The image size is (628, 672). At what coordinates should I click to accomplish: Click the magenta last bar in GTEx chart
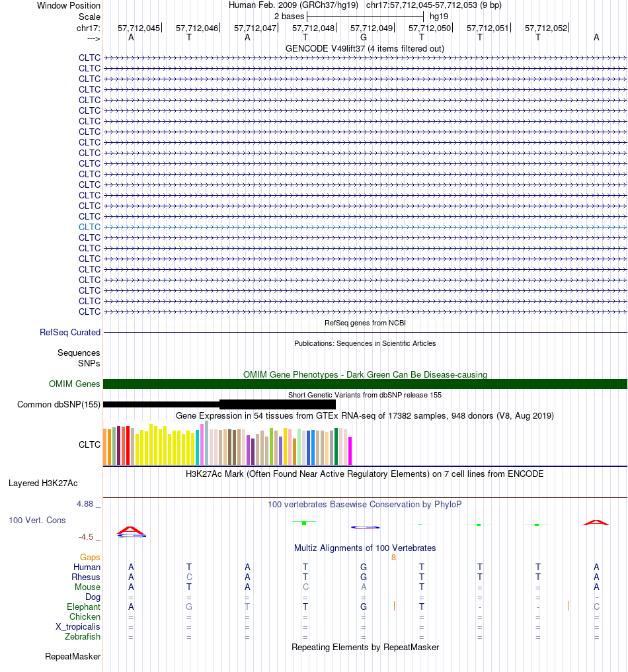tap(350, 451)
